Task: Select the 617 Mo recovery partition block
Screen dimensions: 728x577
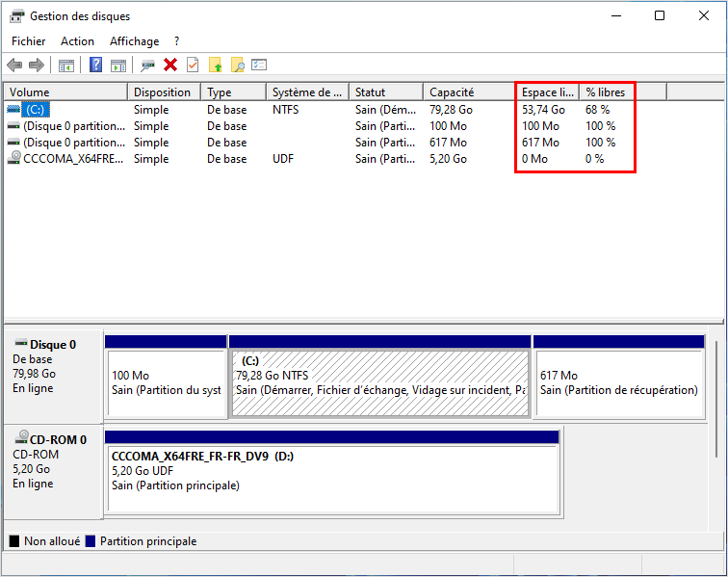Action: pos(619,377)
